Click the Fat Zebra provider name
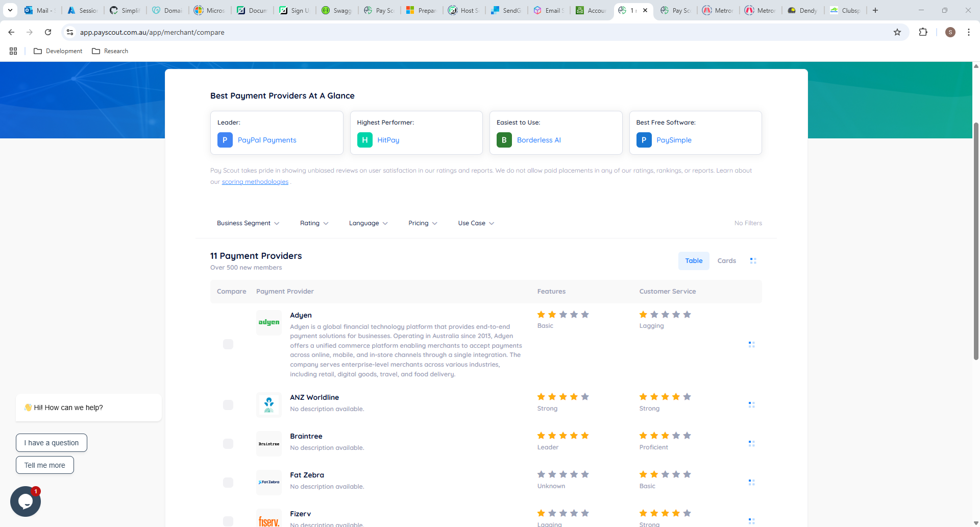This screenshot has width=980, height=527. coord(307,475)
